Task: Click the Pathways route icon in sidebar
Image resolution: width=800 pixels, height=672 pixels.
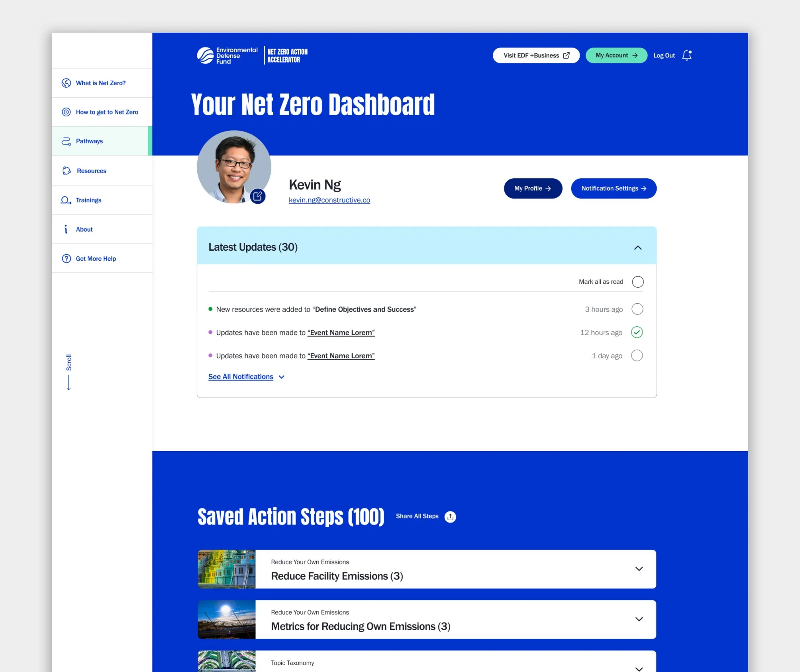Action: (66, 141)
